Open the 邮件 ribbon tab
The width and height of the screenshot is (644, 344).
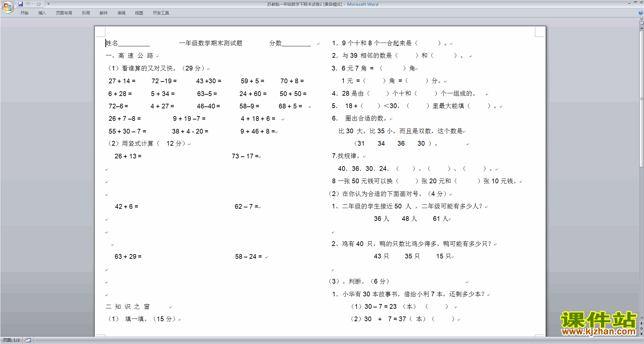[x=104, y=13]
